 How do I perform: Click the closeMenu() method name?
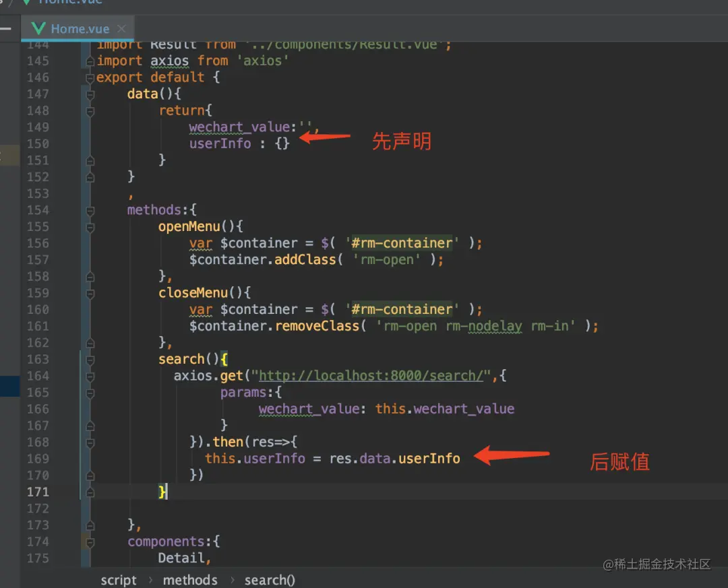[x=193, y=293]
